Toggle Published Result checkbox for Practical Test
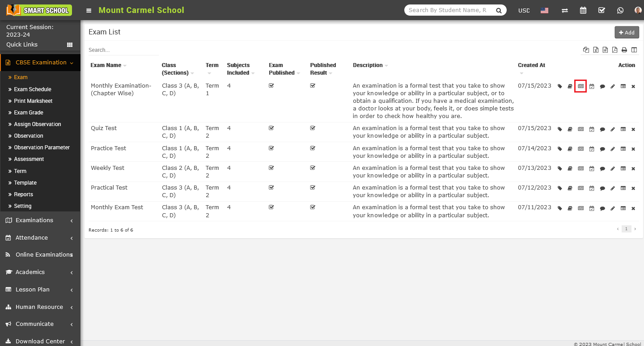The image size is (644, 346). pyautogui.click(x=313, y=188)
